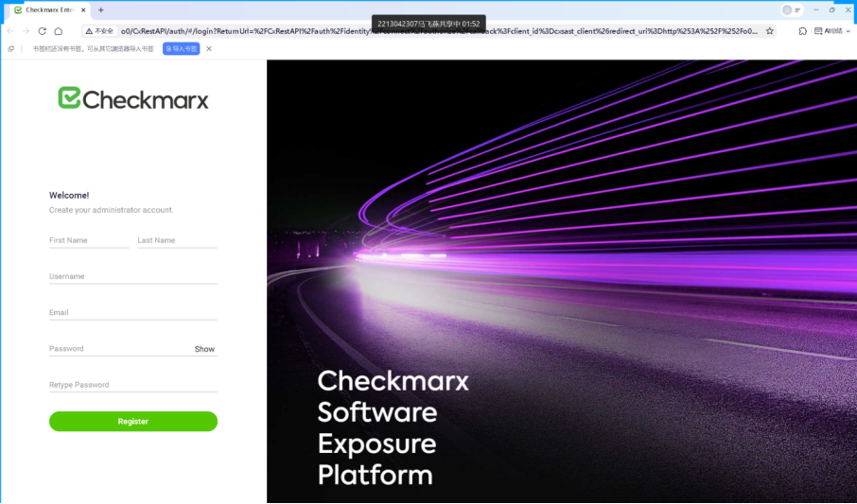Click the green Register button

pyautogui.click(x=133, y=422)
